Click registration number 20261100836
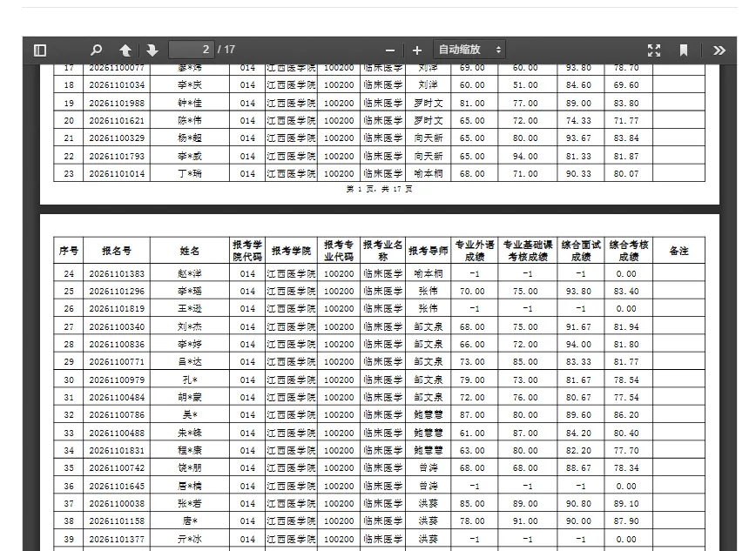The width and height of the screenshot is (756, 551). click(x=117, y=344)
